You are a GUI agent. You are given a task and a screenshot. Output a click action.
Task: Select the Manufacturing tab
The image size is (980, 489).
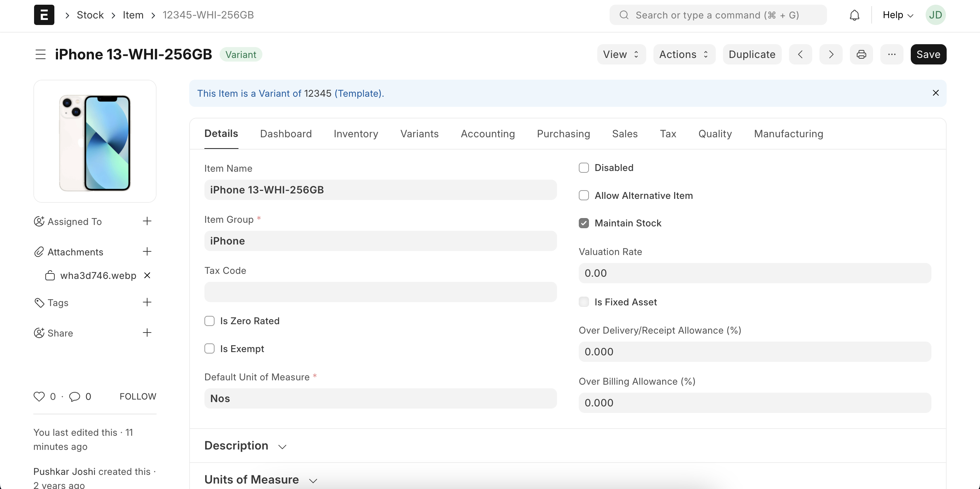coord(789,134)
